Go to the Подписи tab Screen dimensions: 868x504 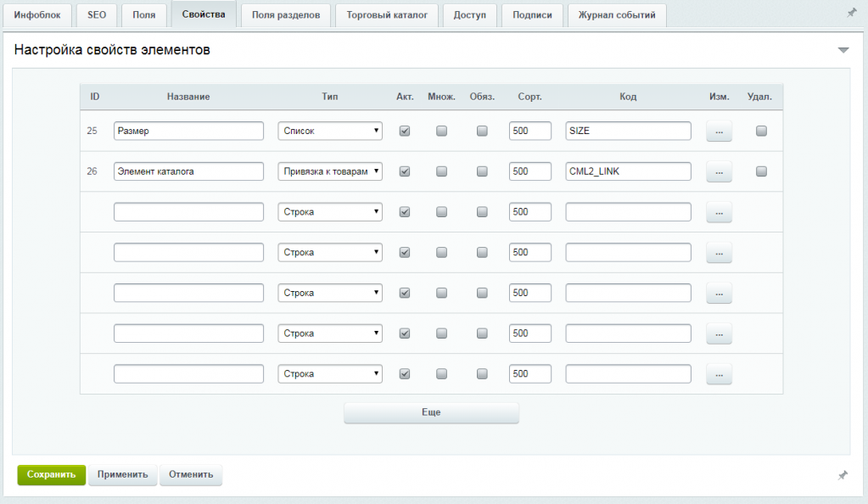coord(532,15)
